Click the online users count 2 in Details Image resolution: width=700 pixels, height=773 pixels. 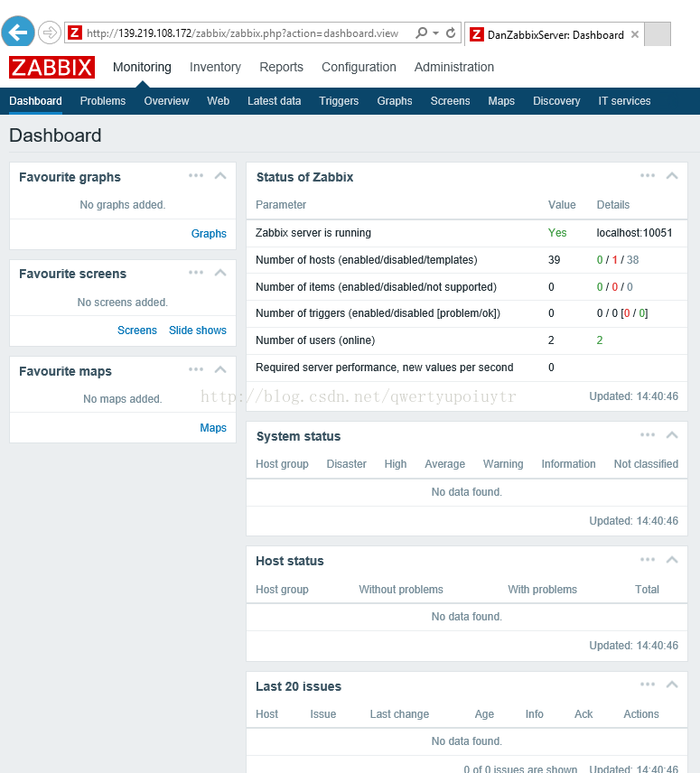pyautogui.click(x=600, y=340)
